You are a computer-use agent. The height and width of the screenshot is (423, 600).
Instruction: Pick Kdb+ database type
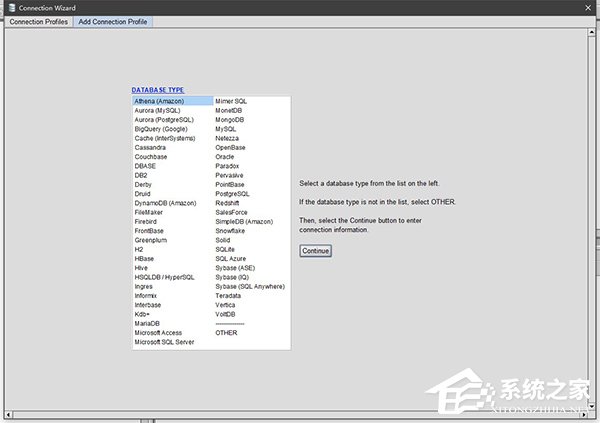click(142, 314)
